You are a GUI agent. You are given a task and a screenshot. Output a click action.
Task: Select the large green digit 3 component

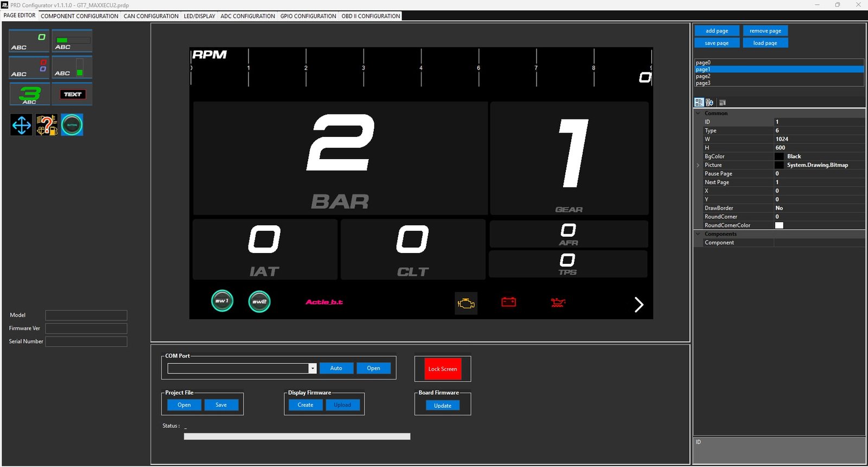29,94
